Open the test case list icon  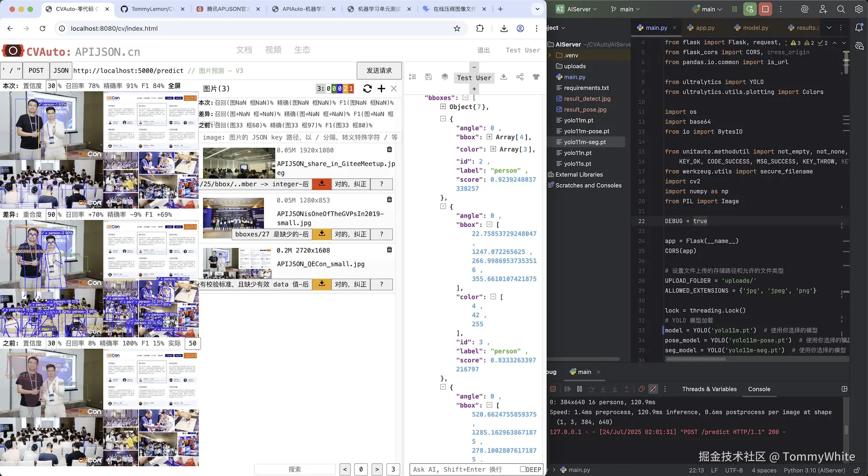(x=412, y=77)
